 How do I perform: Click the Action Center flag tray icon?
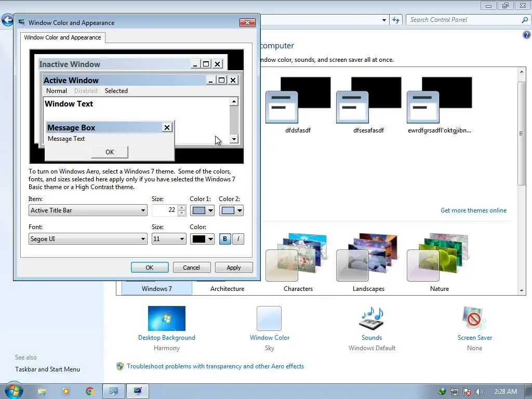(x=467, y=392)
